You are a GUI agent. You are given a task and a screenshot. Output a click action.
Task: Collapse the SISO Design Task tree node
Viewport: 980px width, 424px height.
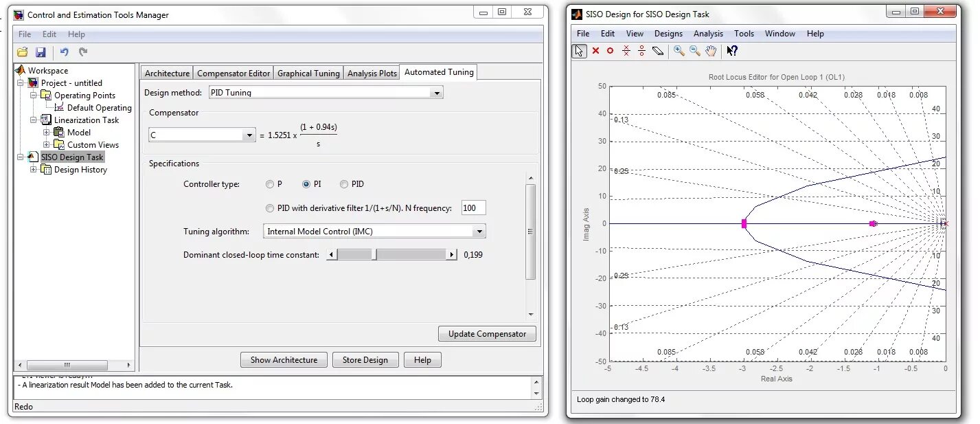tap(21, 157)
